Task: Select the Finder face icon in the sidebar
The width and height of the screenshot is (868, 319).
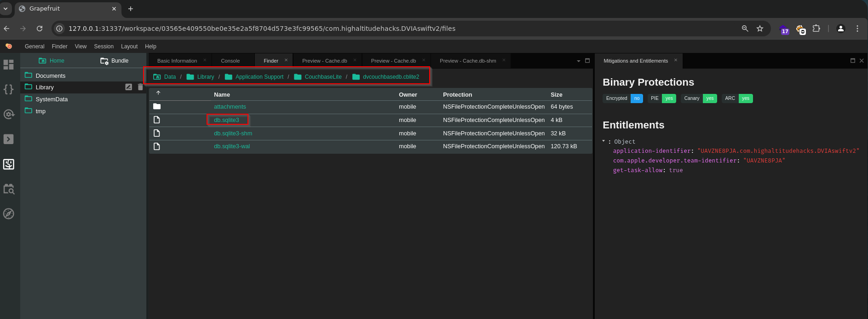Action: pos(8,164)
